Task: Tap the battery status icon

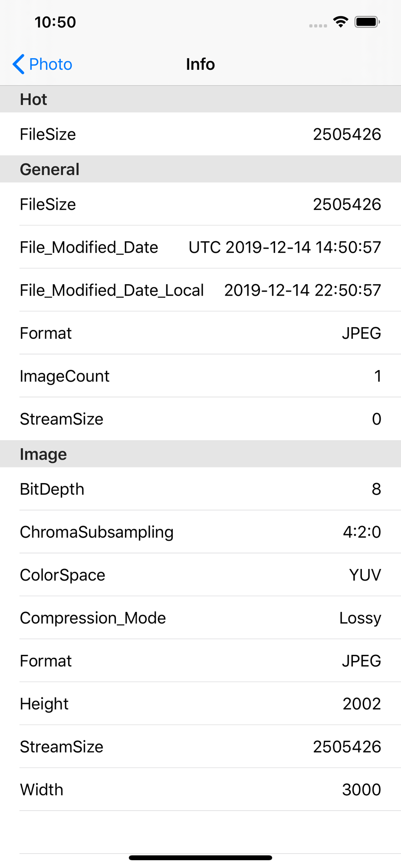Action: pos(367,22)
